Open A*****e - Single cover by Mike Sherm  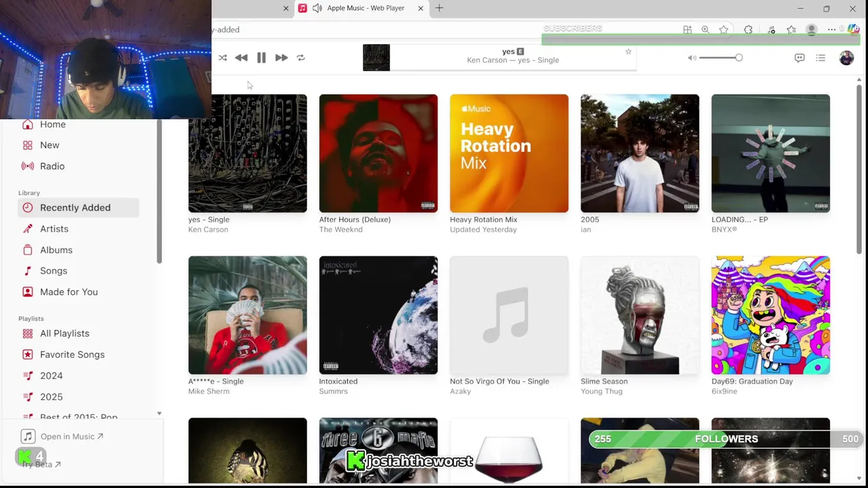[x=248, y=315]
